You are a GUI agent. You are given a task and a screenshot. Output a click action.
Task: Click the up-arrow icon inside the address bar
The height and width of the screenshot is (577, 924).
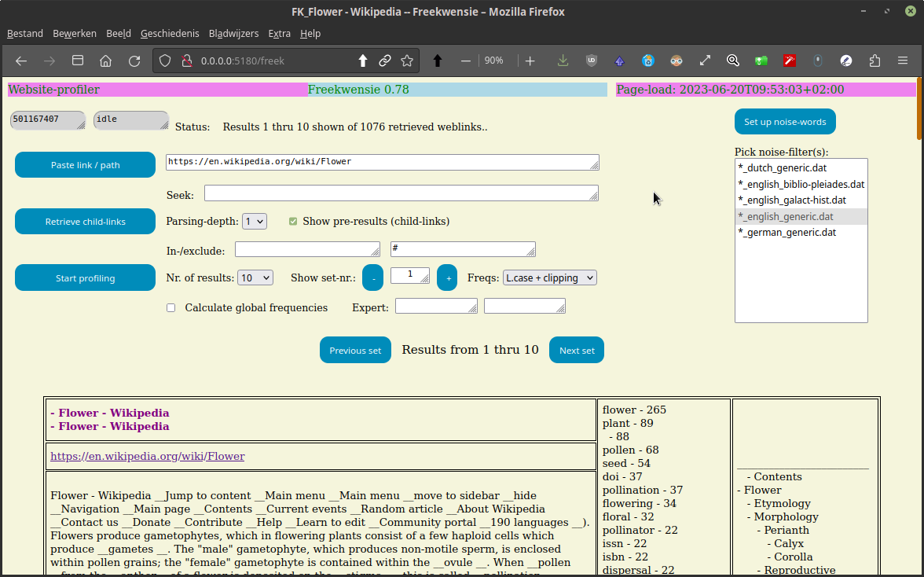tap(363, 61)
